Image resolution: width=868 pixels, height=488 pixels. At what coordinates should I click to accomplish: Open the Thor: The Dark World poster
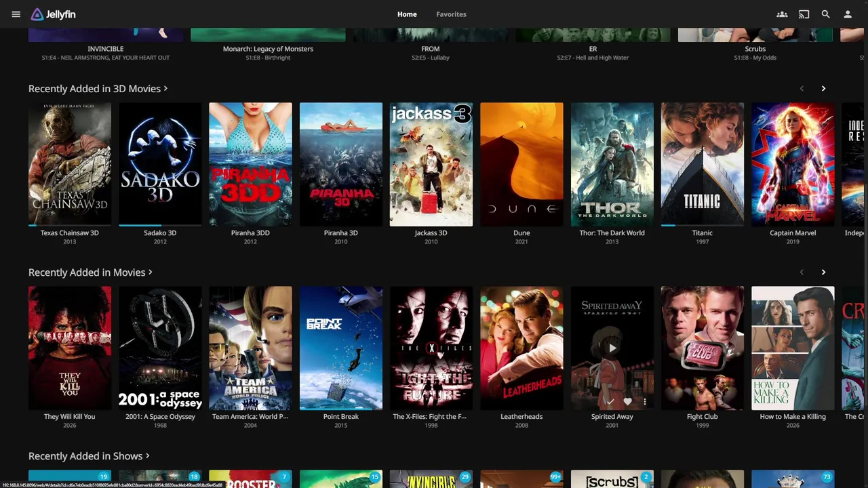click(x=612, y=164)
